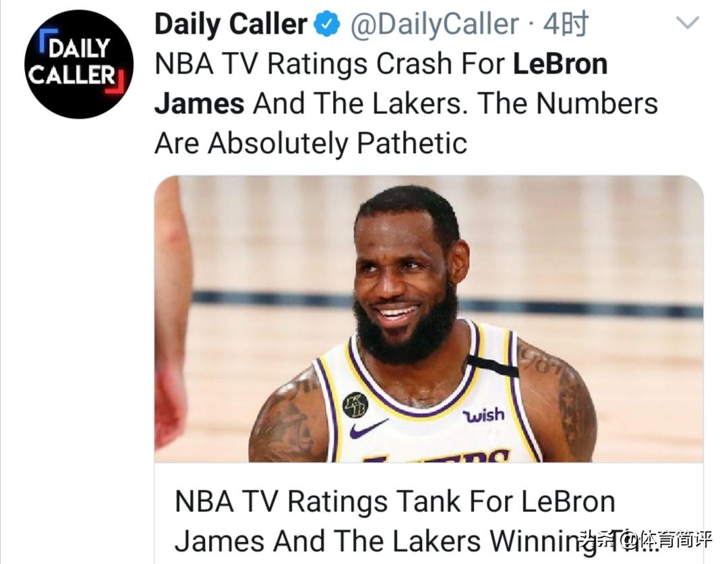Viewport: 728px width, 564px height.
Task: Click the red arm at photo's left edge
Action: pyautogui.click(x=170, y=317)
